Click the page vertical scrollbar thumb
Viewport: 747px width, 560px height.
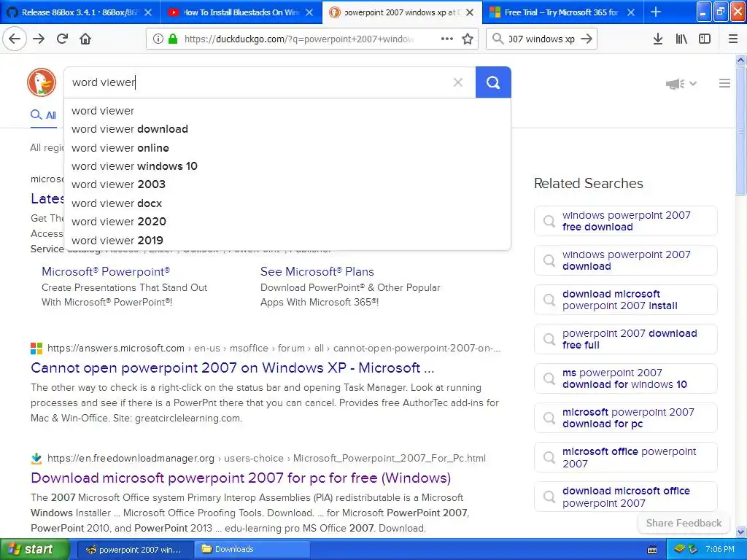coord(741,131)
